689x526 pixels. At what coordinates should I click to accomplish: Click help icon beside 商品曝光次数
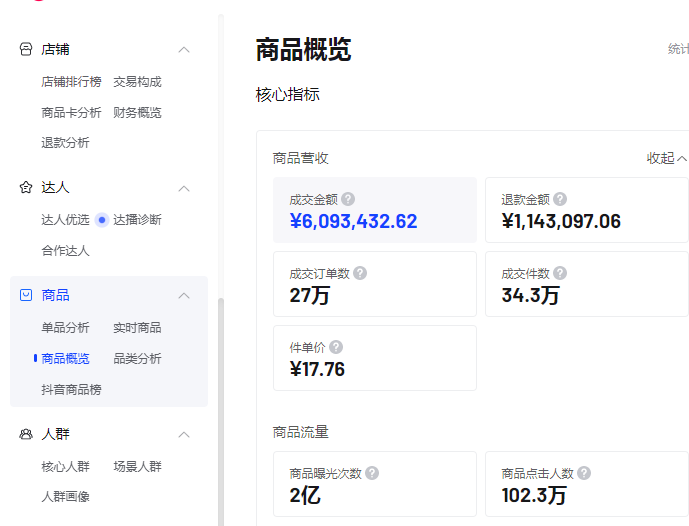point(372,473)
